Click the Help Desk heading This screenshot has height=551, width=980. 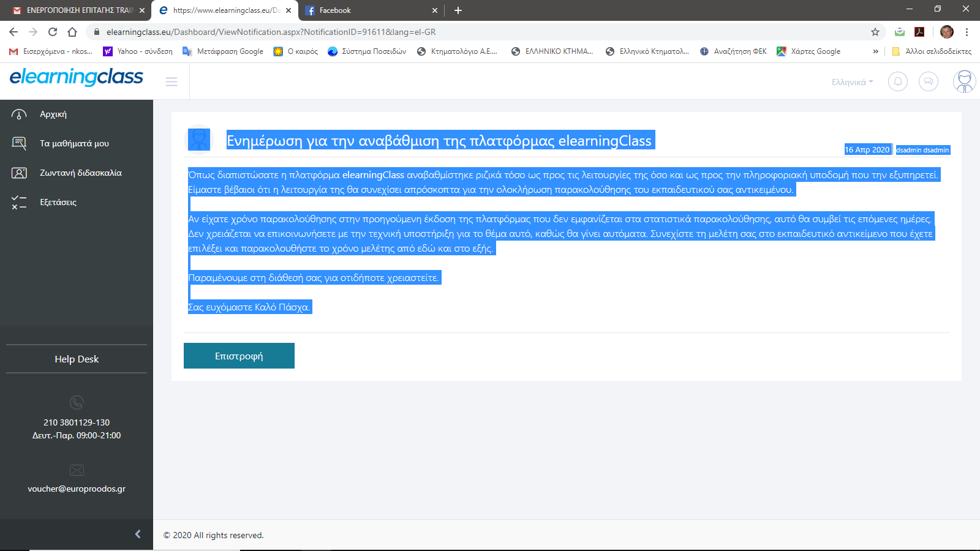[77, 359]
